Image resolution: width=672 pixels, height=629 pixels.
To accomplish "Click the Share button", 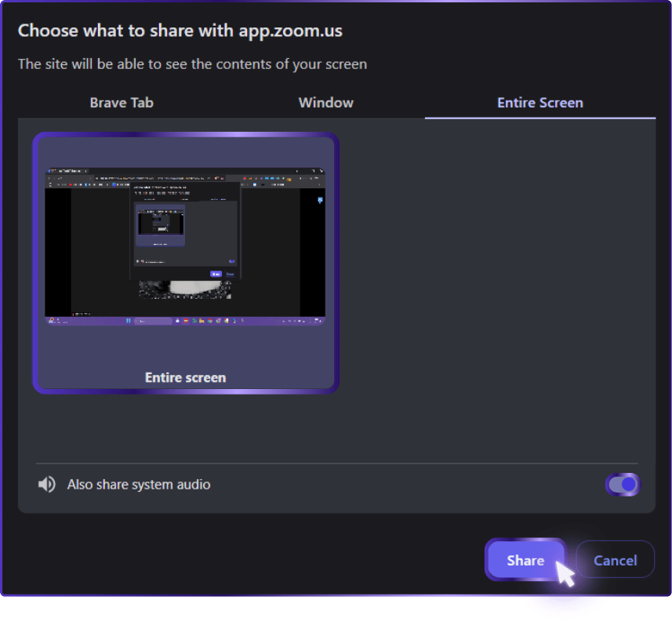I will coord(525,560).
